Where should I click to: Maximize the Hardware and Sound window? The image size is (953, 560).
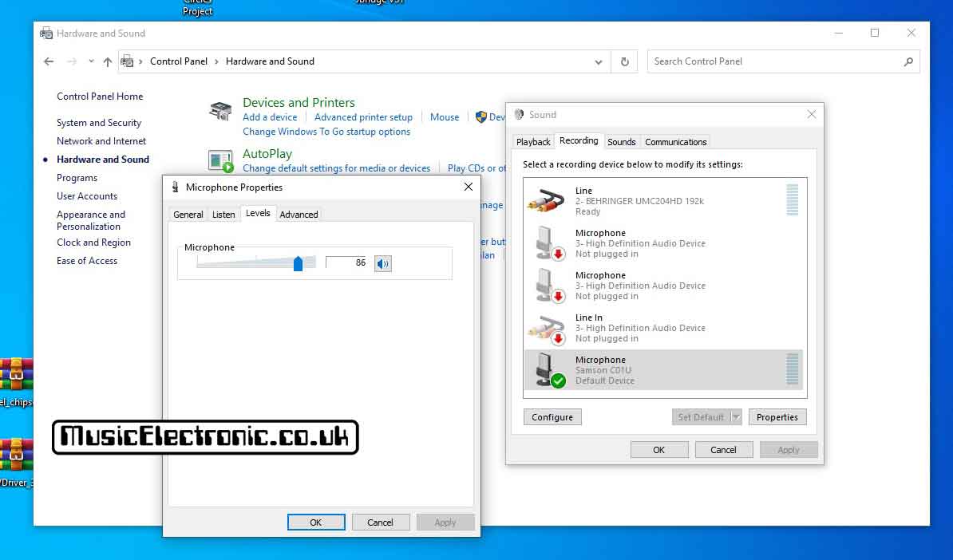pos(875,33)
